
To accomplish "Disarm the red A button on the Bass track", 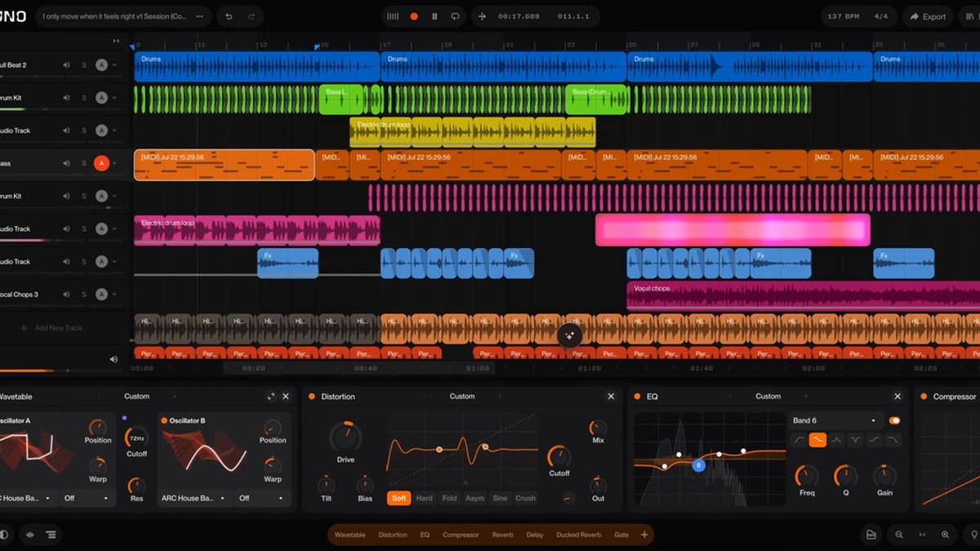I will click(x=101, y=163).
